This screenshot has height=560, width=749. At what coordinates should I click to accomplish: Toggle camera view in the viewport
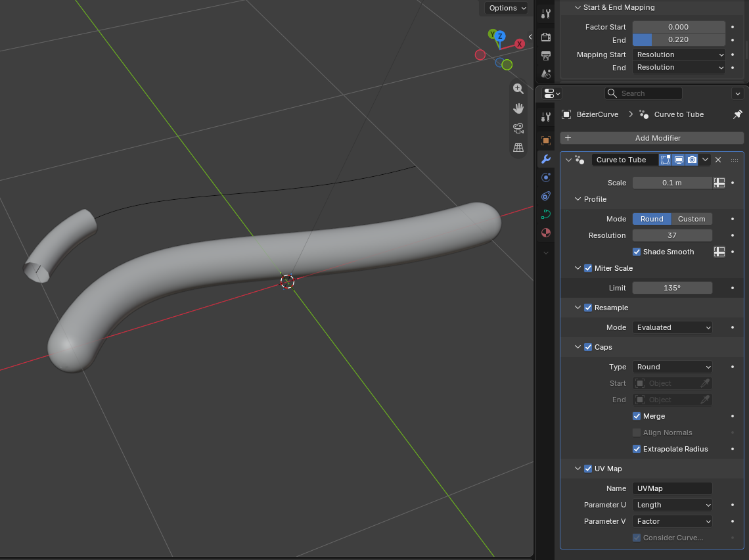(x=518, y=128)
